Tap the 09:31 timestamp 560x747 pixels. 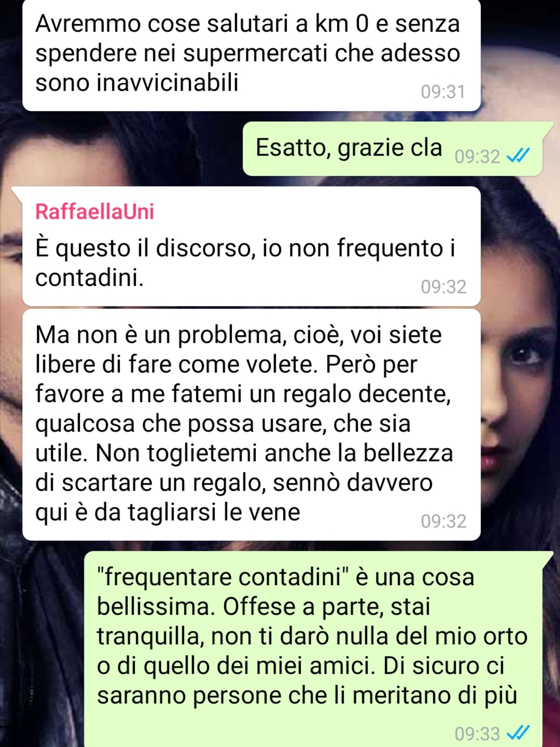(443, 92)
